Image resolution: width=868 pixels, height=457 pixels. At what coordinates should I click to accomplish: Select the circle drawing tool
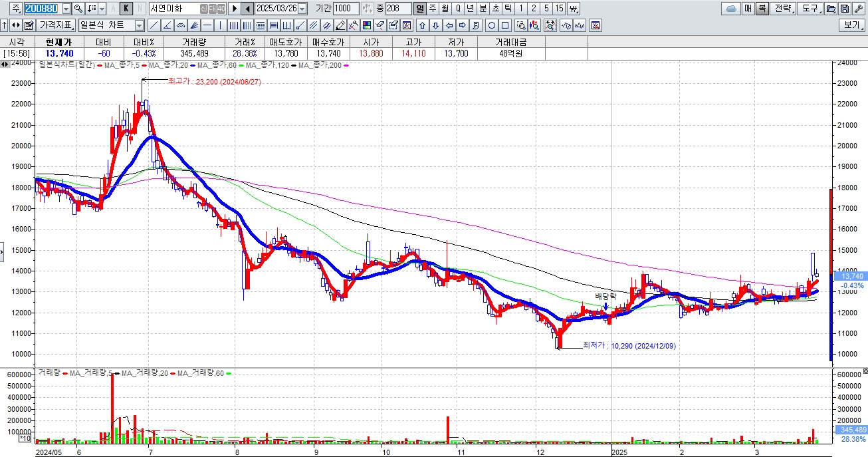point(492,25)
